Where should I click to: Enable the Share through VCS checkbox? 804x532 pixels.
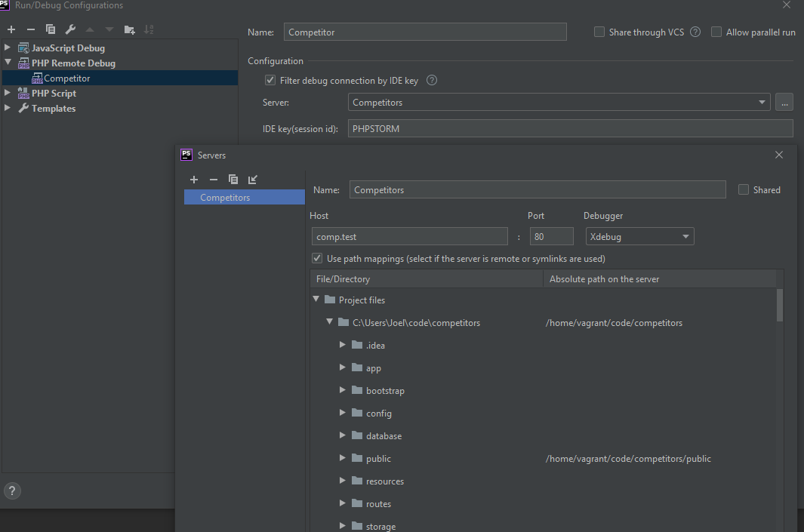pos(599,32)
